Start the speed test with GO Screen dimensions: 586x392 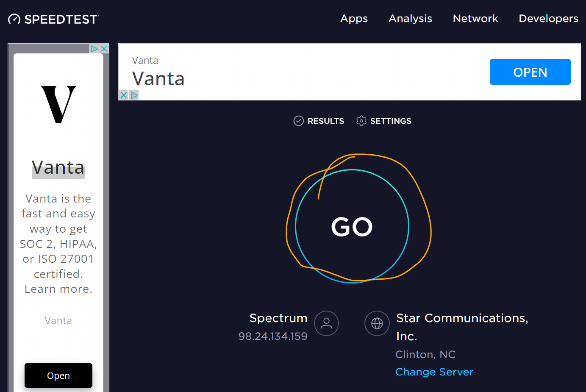[x=352, y=227]
